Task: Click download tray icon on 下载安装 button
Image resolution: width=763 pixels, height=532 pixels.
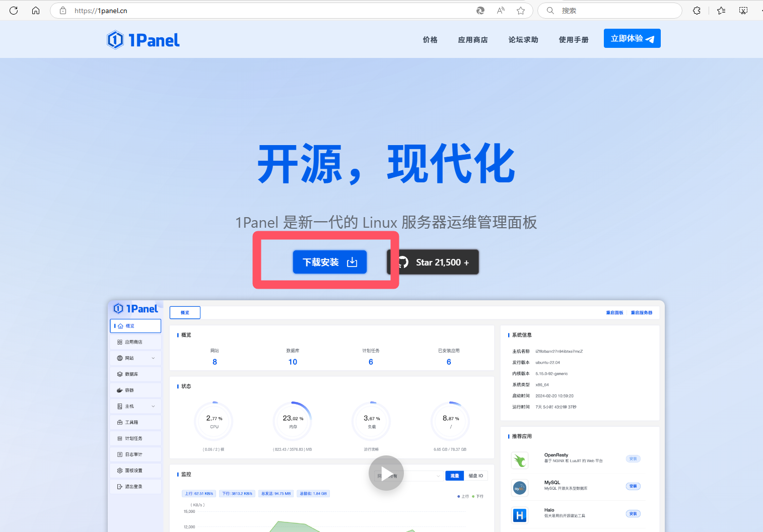Action: pyautogui.click(x=352, y=262)
